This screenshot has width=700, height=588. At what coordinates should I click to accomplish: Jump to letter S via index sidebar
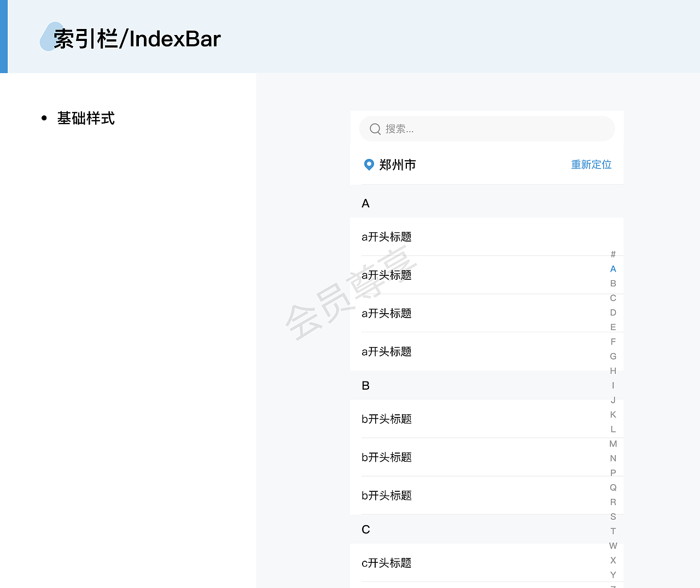click(x=613, y=516)
